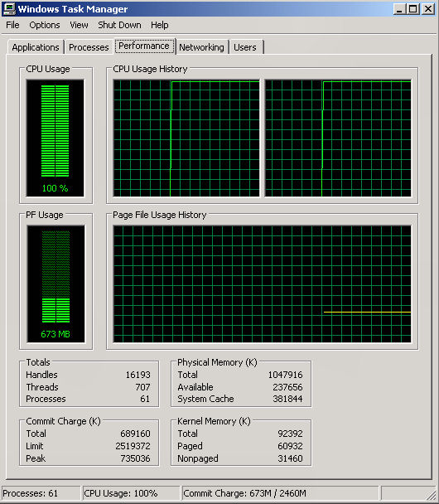This screenshot has height=504, width=439.
Task: Click the CPU Usage 100% gauge
Action: 55,138
